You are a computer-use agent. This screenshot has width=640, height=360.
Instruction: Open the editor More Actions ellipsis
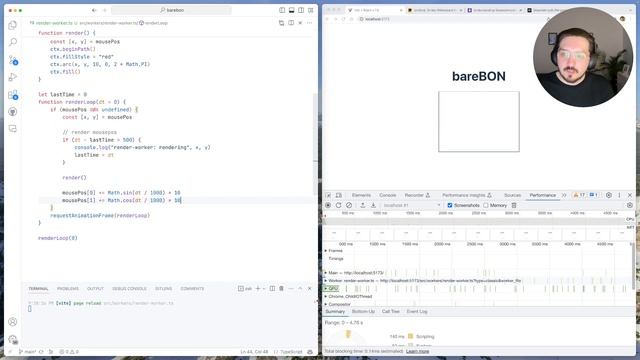point(310,23)
